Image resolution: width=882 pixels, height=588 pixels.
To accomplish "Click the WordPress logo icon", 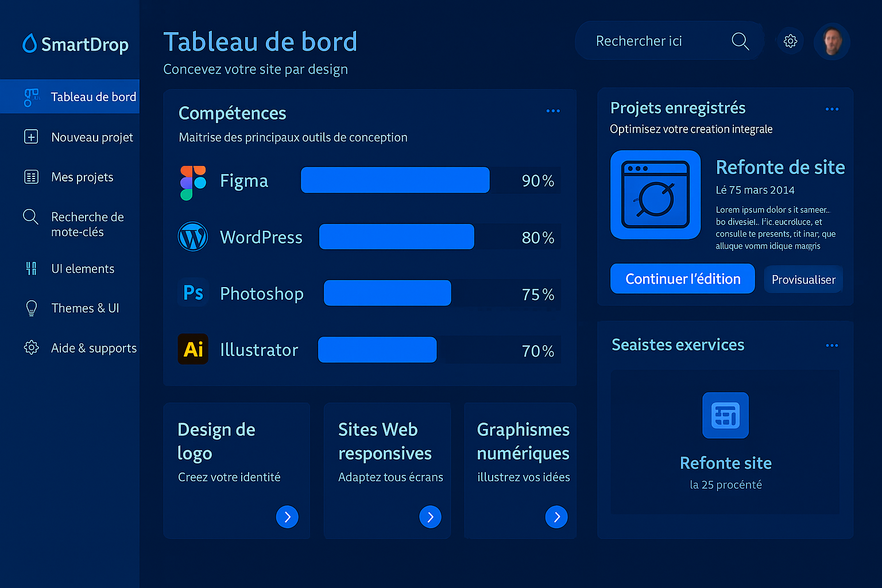I will tap(193, 237).
